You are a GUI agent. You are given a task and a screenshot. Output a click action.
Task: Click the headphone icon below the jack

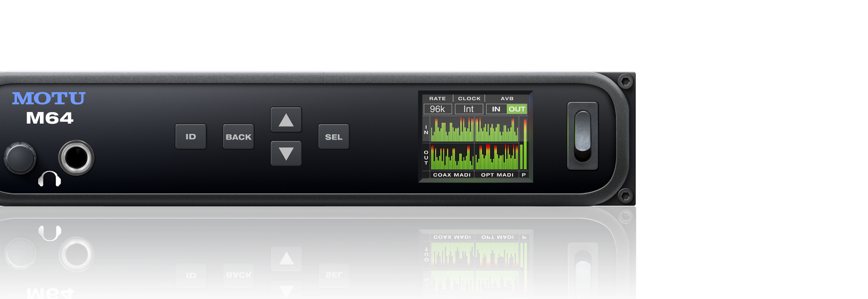(x=50, y=179)
